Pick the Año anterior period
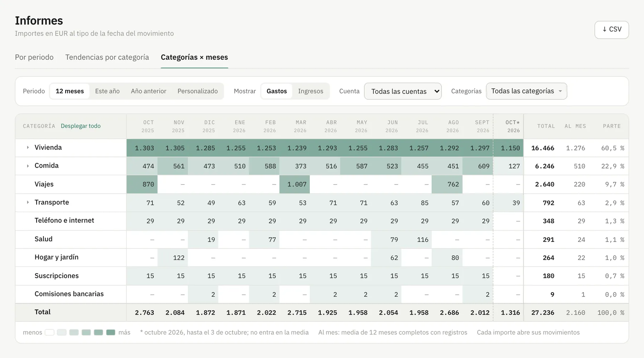This screenshot has width=644, height=358. click(148, 91)
